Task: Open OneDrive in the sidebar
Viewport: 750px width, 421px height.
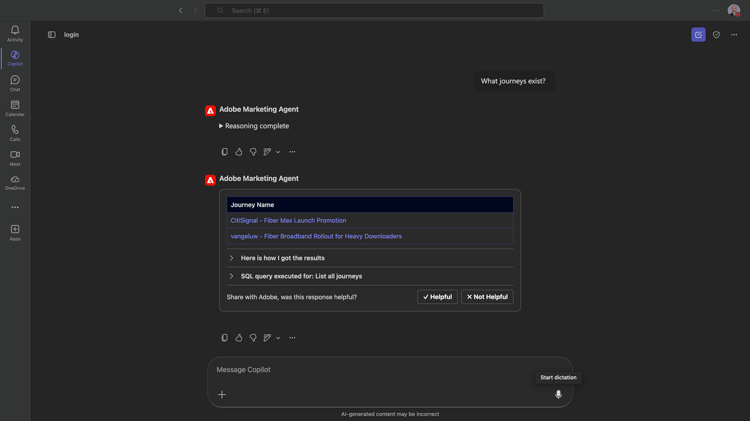Action: [x=15, y=183]
